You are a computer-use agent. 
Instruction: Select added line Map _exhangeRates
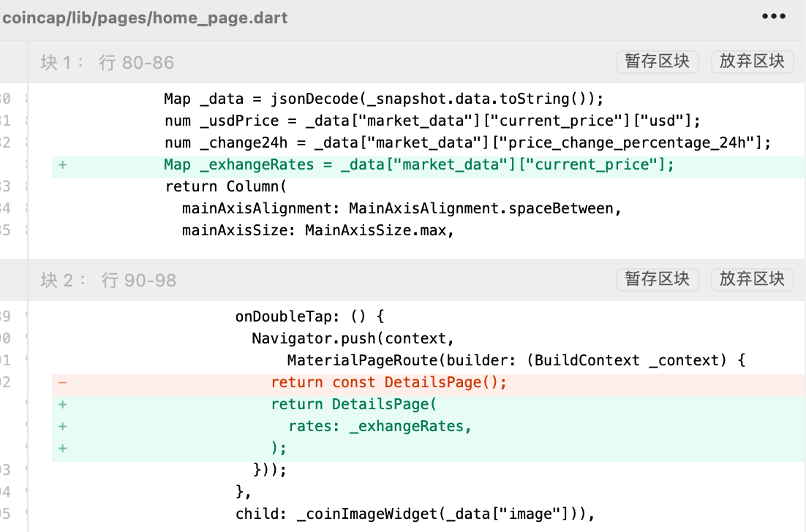coord(418,165)
